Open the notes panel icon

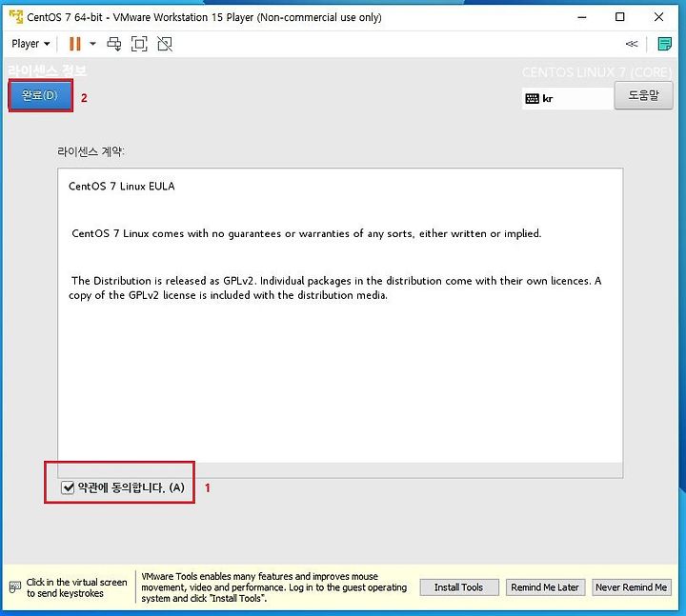[x=665, y=44]
